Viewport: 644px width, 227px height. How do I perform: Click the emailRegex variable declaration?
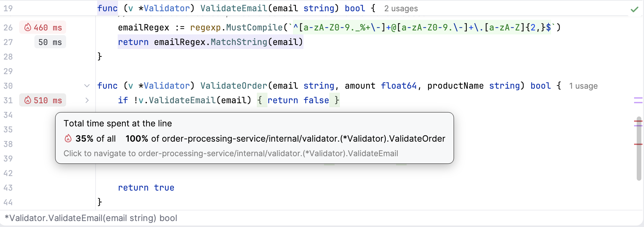coord(143,27)
